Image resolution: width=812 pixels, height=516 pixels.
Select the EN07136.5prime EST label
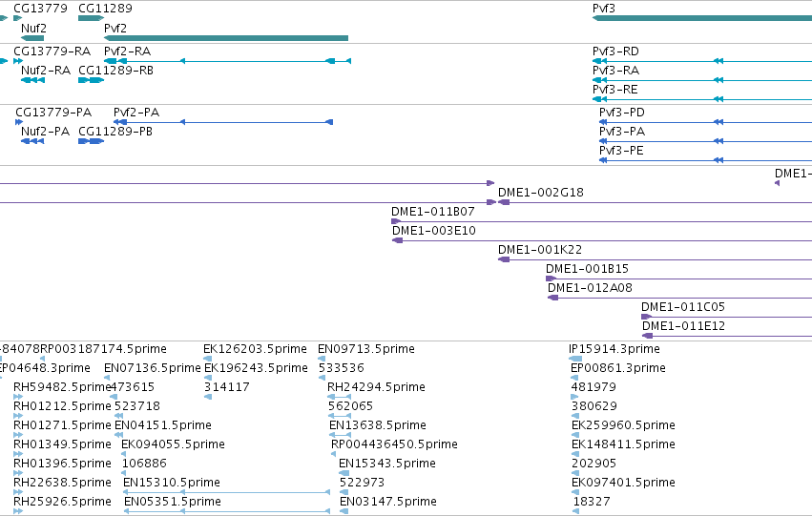(x=153, y=368)
